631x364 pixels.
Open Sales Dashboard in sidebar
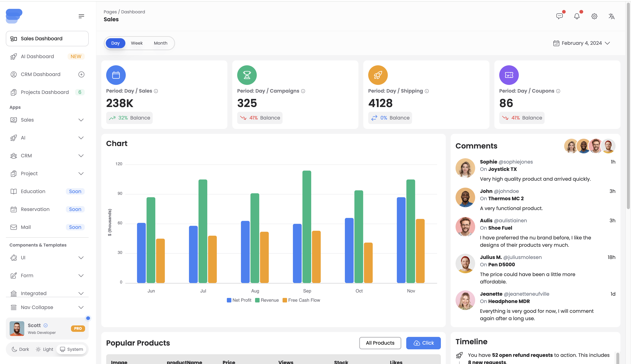pyautogui.click(x=47, y=39)
